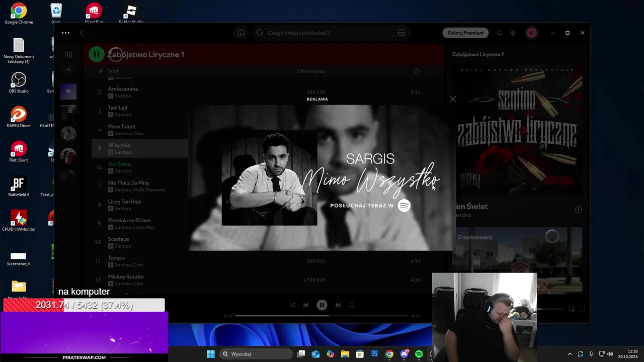Viewport: 644px width, 362px height.
Task: Open Spotify home via house icon
Action: coord(241,33)
